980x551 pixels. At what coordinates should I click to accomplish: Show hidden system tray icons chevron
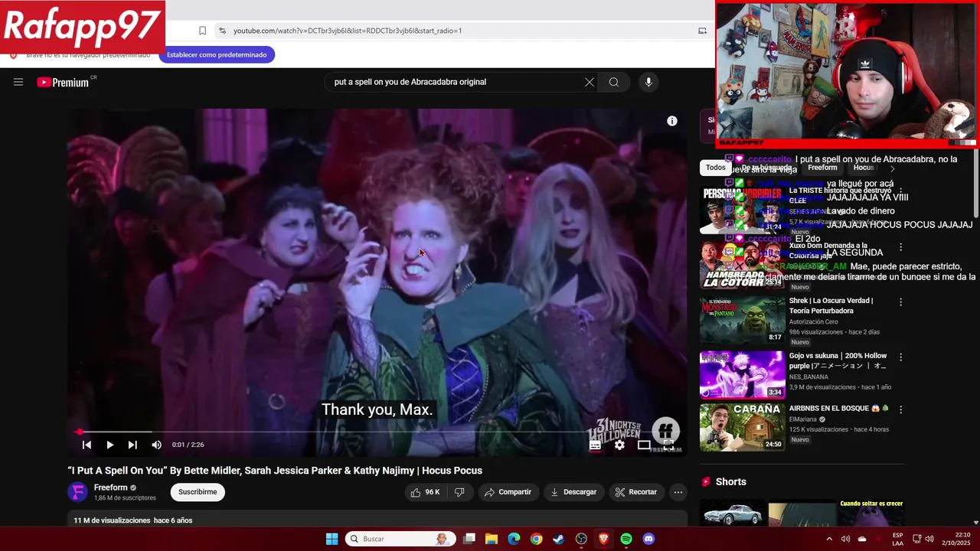pos(828,539)
